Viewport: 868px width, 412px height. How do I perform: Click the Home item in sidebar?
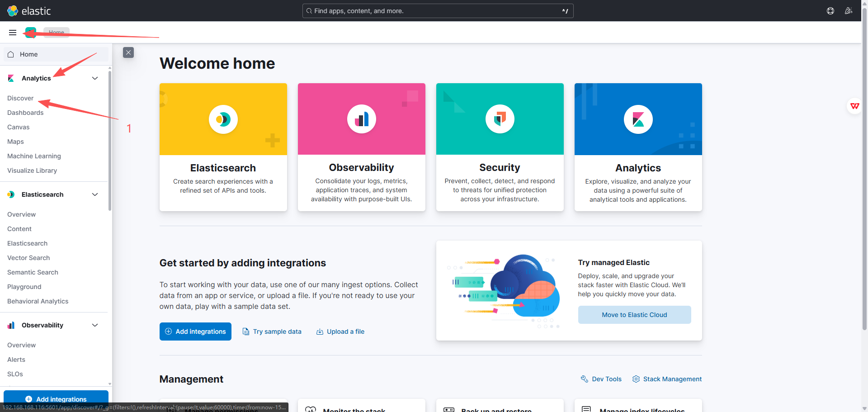(56, 54)
